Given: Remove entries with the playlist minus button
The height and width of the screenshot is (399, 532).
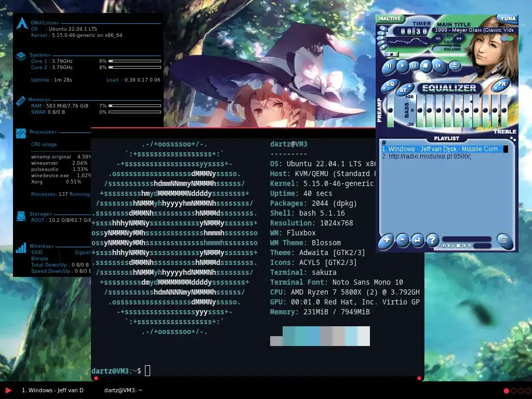Looking at the screenshot, I should point(403,240).
